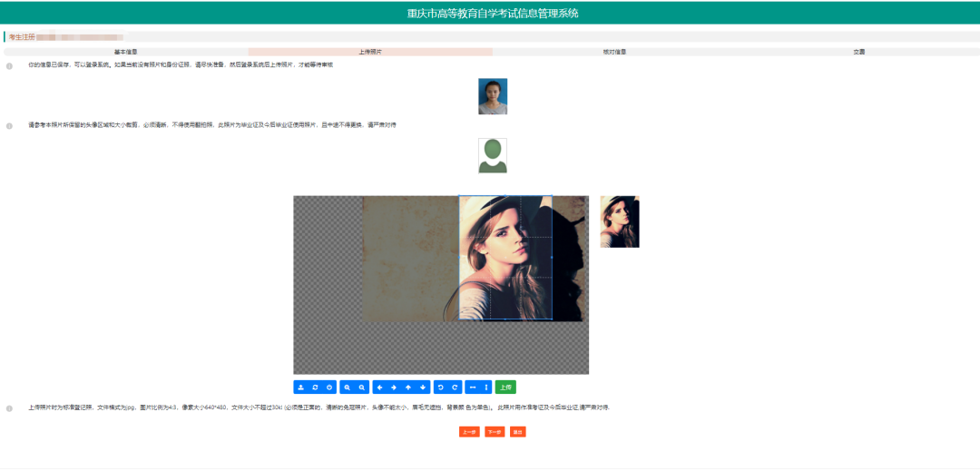
Task: Click inside the crop selection box
Action: pyautogui.click(x=505, y=258)
